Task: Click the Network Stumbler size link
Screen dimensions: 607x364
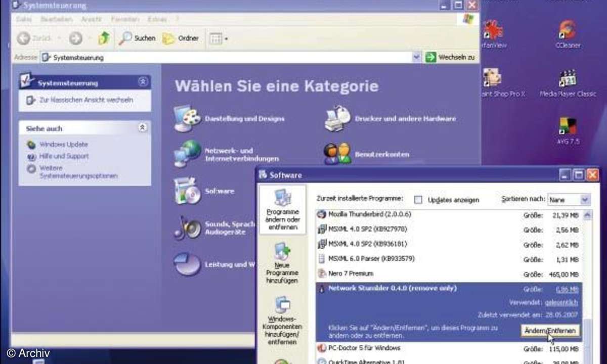Action: 568,290
